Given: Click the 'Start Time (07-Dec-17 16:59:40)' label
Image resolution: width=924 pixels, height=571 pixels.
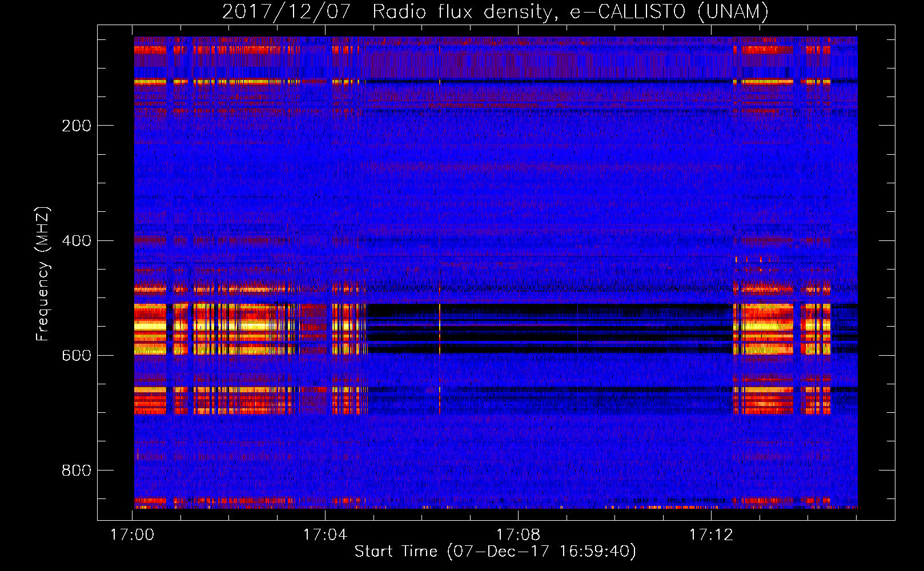Looking at the screenshot, I should [x=495, y=552].
